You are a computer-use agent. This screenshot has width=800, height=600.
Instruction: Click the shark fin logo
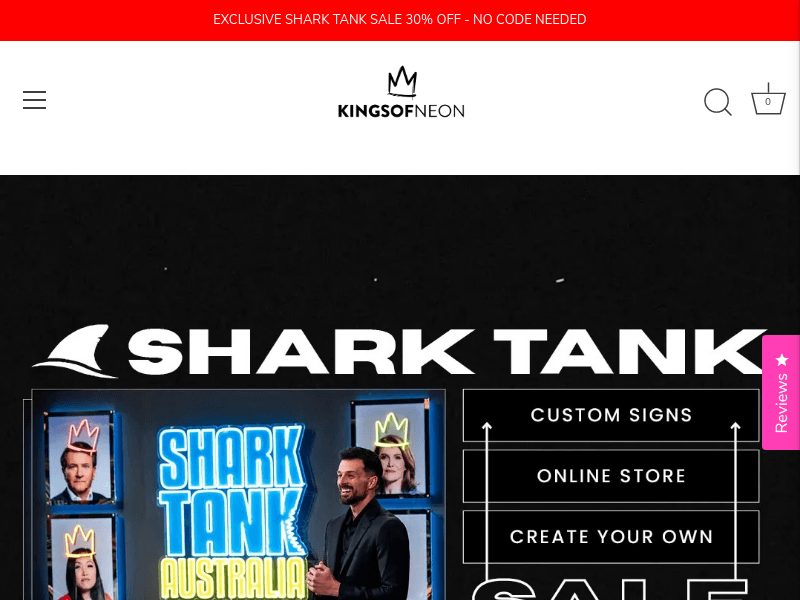click(x=75, y=351)
